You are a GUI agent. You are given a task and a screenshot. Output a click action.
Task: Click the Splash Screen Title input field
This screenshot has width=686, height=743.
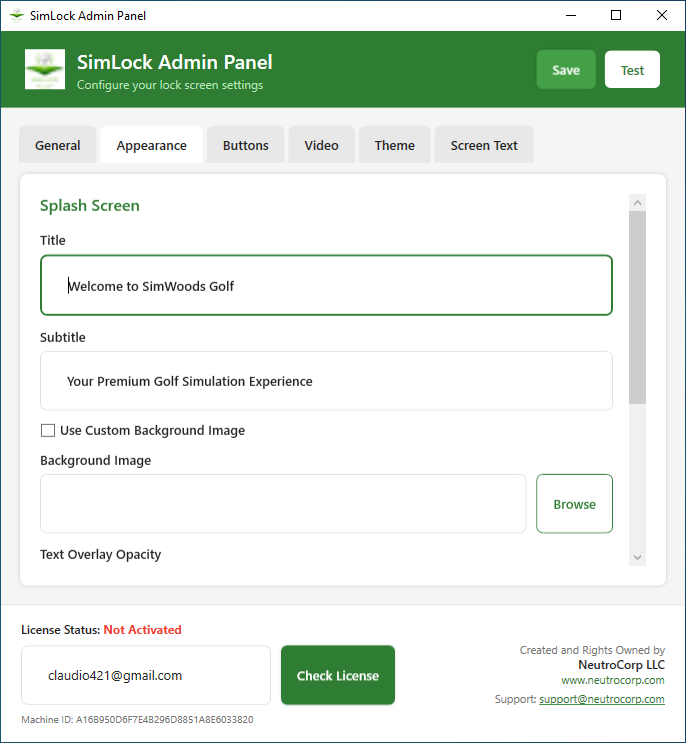click(x=326, y=286)
